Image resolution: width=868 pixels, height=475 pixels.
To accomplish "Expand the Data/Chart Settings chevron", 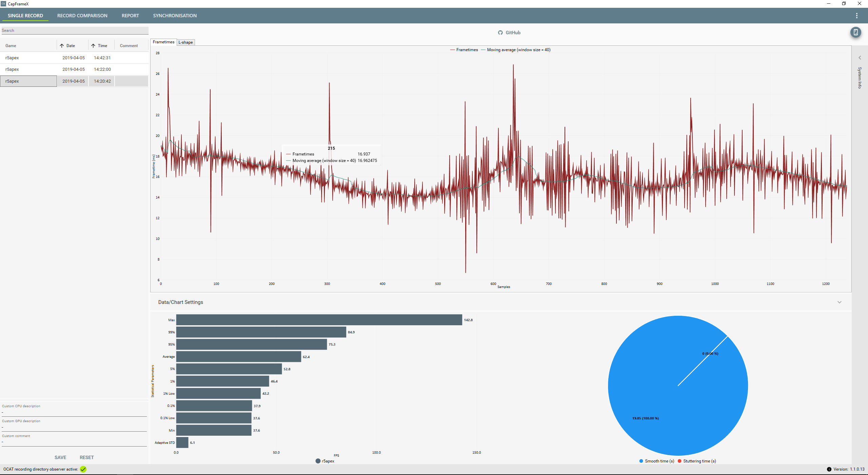I will [x=840, y=302].
